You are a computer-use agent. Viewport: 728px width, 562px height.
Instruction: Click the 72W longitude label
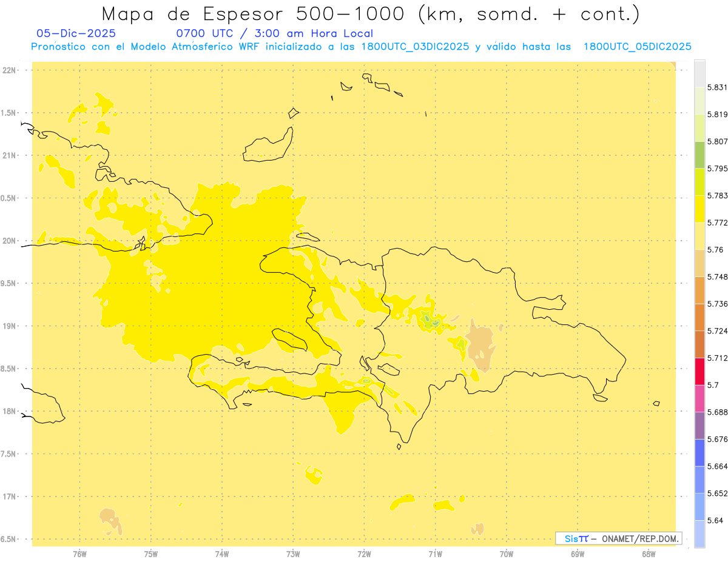tap(364, 554)
